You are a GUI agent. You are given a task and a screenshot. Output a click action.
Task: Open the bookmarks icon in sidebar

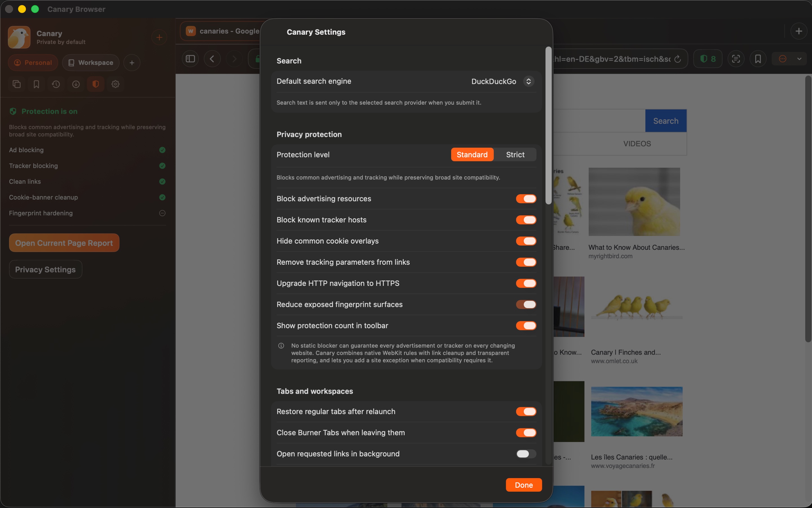tap(36, 84)
